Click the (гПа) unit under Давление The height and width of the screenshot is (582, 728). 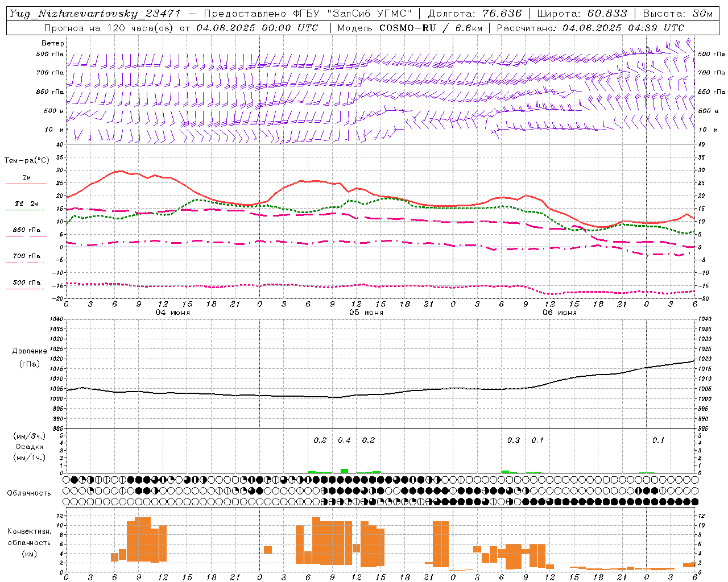click(30, 364)
